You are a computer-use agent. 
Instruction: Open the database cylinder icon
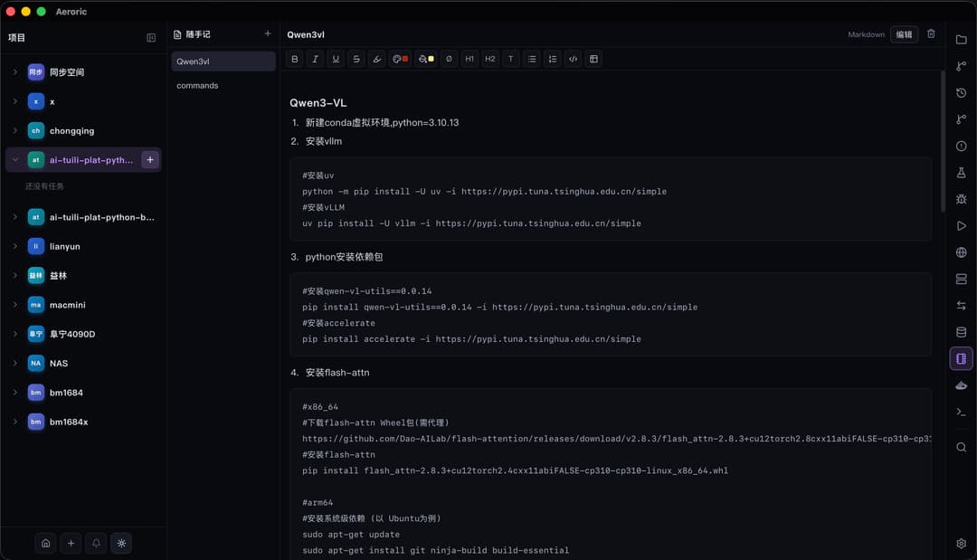(x=962, y=332)
